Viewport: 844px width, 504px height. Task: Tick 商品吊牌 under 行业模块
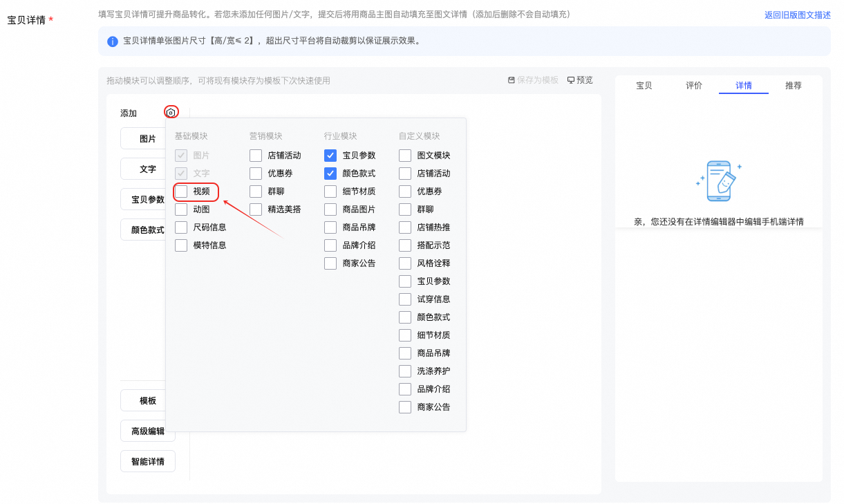tap(330, 227)
